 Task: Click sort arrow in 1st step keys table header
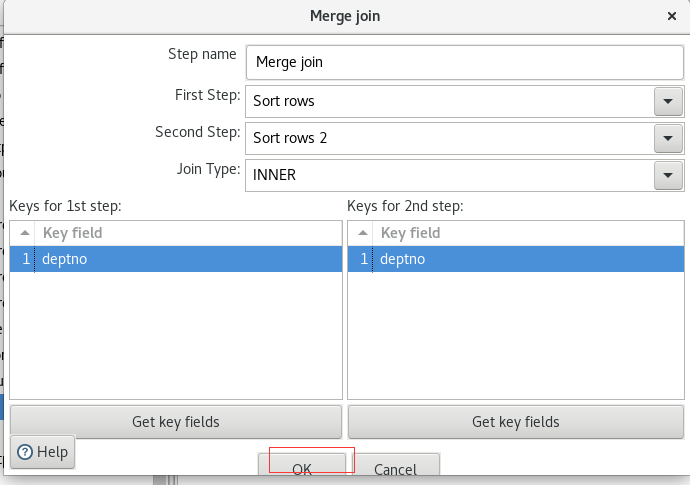point(25,233)
